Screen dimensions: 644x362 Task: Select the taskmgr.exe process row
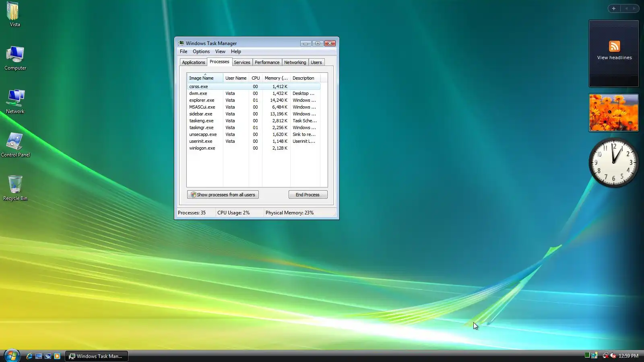254,128
